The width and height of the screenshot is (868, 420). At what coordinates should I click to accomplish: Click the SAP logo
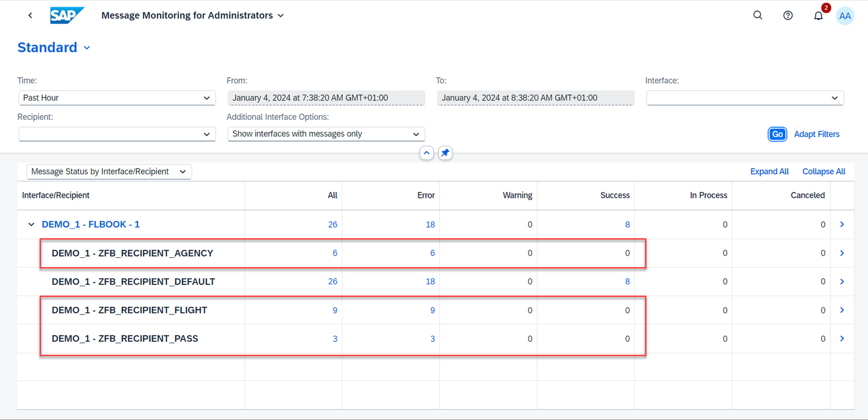(x=67, y=16)
